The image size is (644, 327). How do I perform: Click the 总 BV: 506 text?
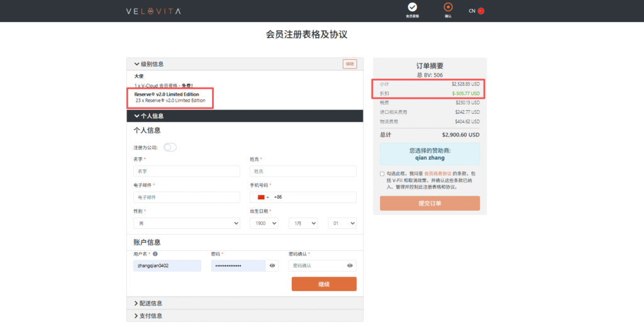pyautogui.click(x=430, y=75)
